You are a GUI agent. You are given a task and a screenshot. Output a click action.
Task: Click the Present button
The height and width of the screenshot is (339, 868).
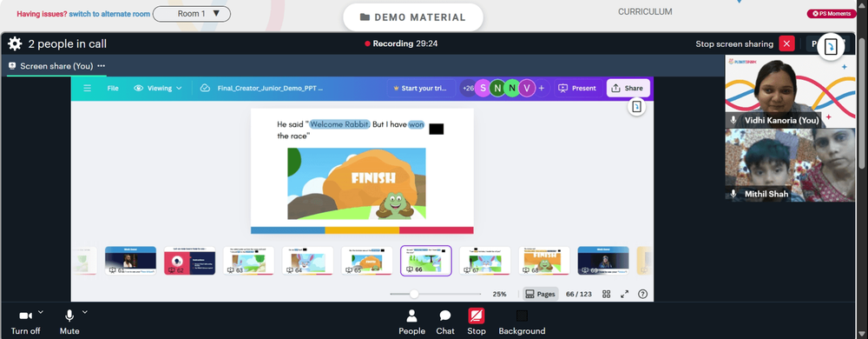[578, 88]
